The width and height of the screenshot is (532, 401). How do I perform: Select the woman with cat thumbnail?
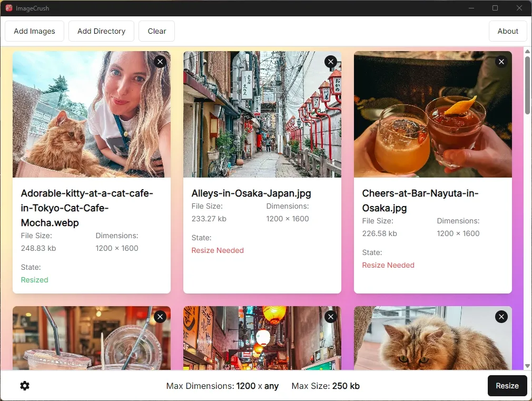(92, 114)
